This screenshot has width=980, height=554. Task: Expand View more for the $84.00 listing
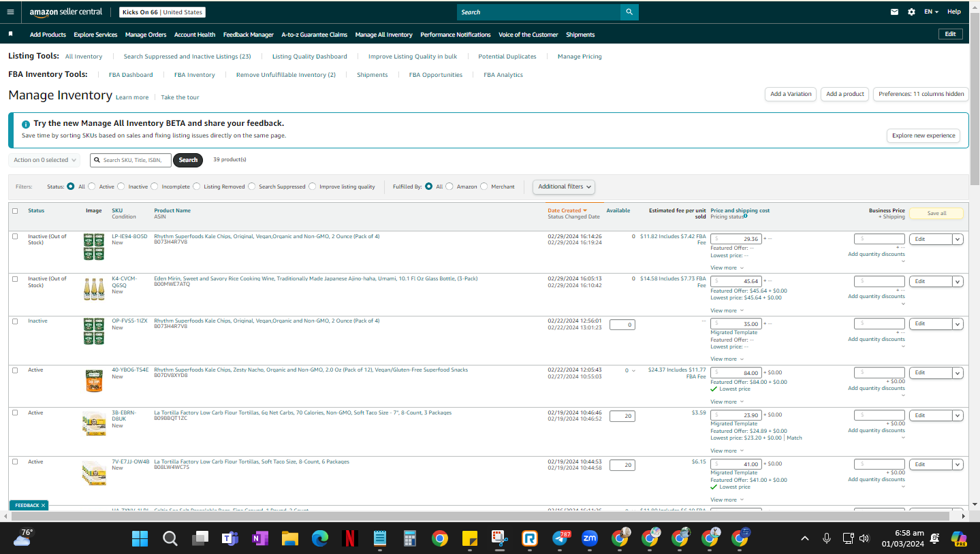727,402
